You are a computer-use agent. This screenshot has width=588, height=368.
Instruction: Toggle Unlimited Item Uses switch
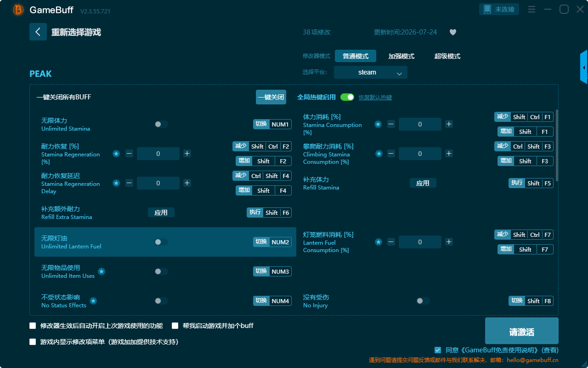click(x=161, y=271)
